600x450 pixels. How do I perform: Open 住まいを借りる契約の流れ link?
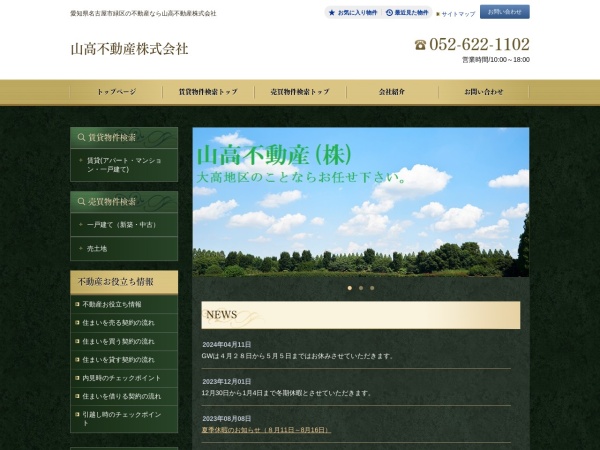coord(124,396)
